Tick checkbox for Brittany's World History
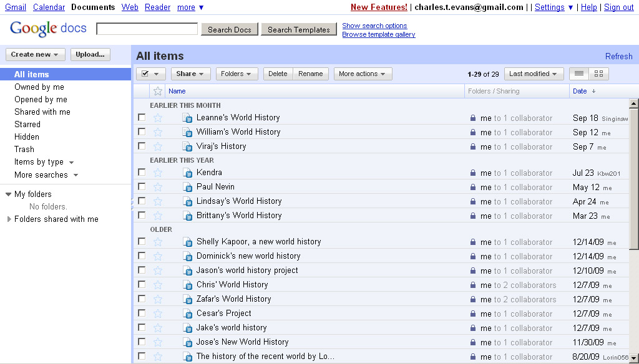The width and height of the screenshot is (639, 364). pos(142,215)
